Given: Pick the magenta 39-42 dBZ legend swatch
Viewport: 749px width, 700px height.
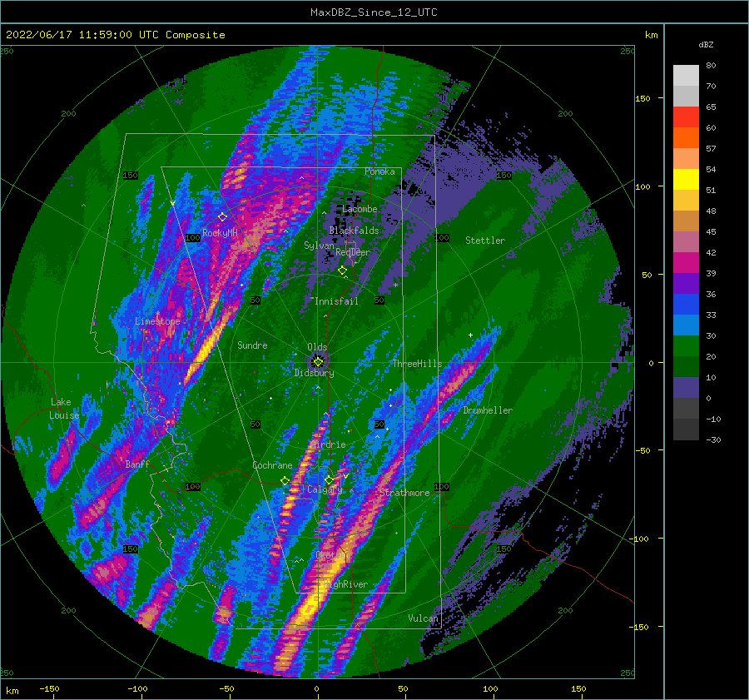Looking at the screenshot, I should coord(686,263).
